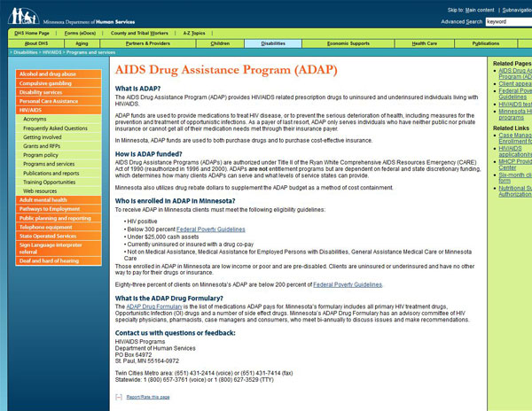Open MHCP Provider Center related link
532x411 pixels.
pos(515,165)
